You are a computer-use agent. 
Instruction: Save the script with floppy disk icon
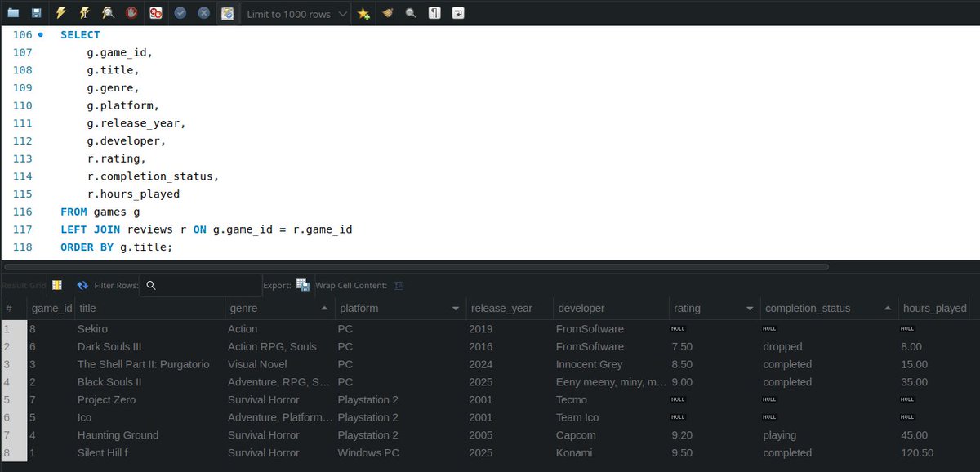[x=36, y=13]
